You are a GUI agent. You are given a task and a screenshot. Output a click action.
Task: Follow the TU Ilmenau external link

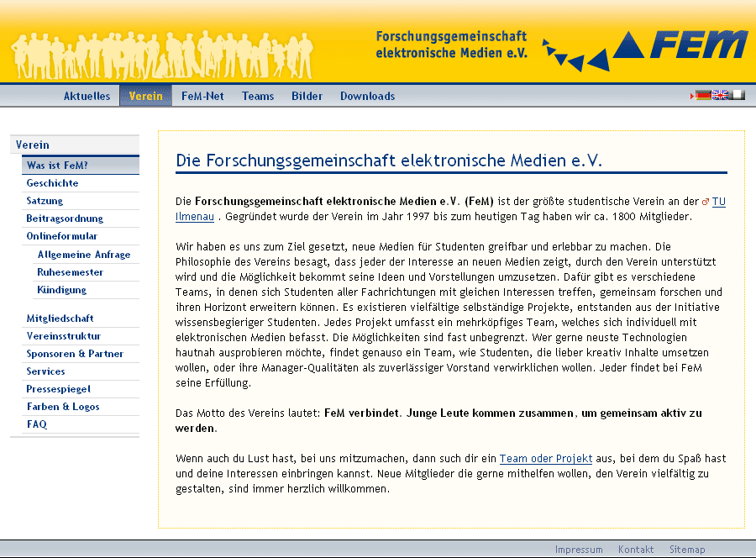718,202
